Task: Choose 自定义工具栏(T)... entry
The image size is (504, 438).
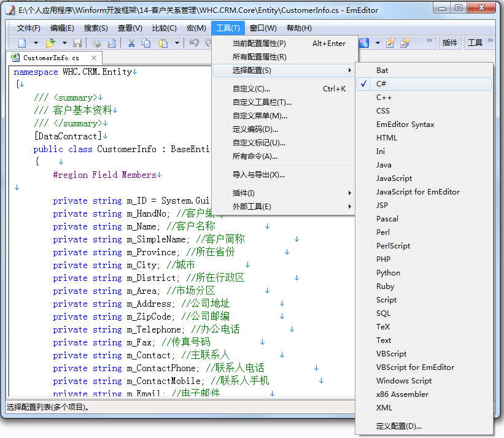Action: [284, 102]
